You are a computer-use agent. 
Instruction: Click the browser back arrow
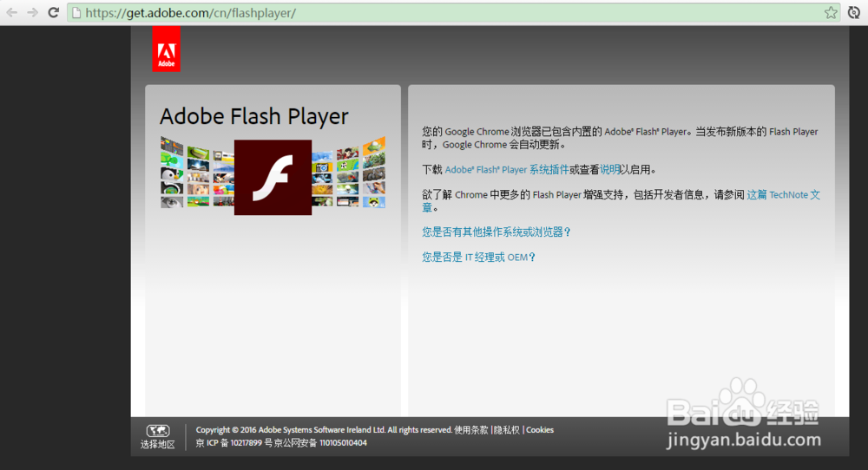[11, 12]
